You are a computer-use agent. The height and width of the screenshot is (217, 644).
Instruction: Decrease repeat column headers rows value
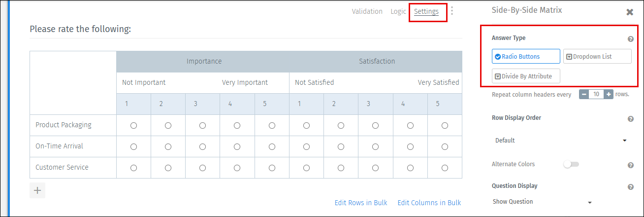pos(584,94)
